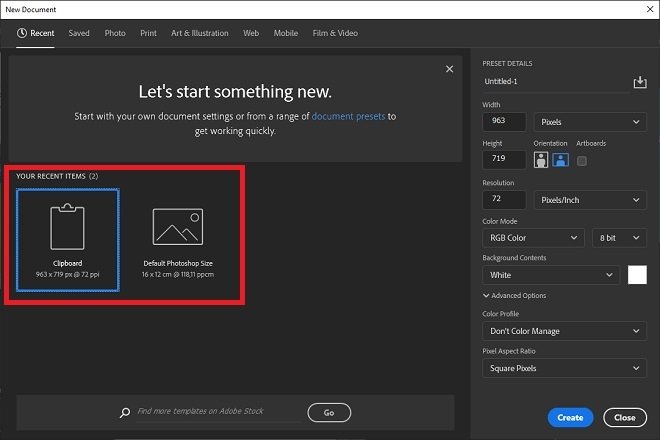
Task: Select the Clipboard recent item
Action: point(68,240)
